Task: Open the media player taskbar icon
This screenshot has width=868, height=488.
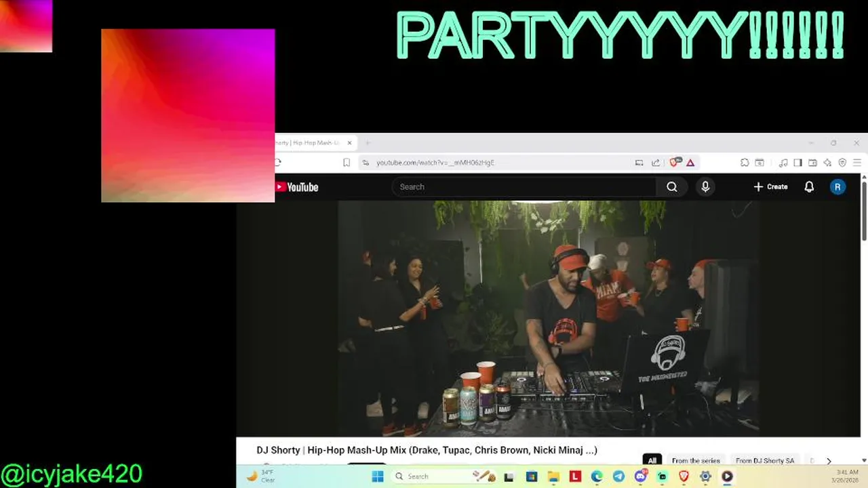Action: (x=727, y=476)
